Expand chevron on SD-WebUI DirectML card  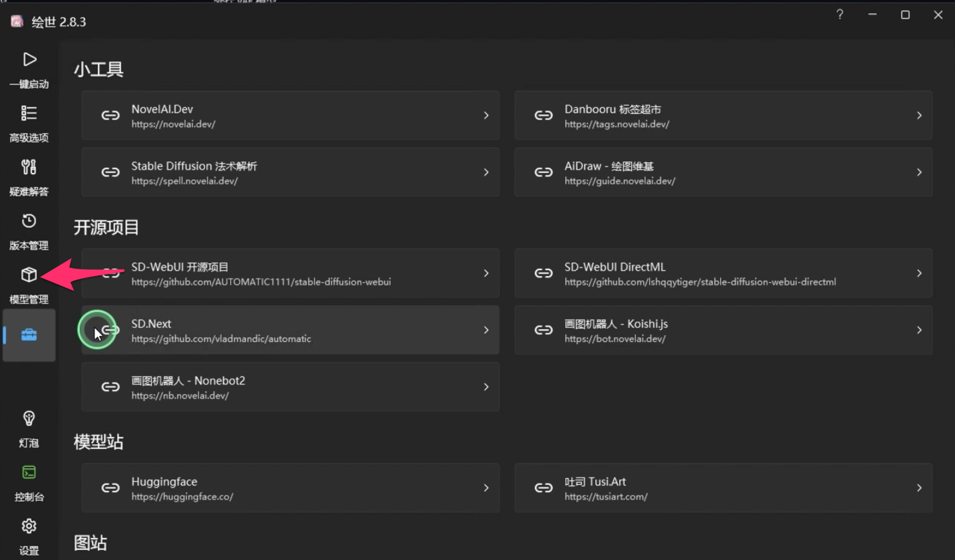pyautogui.click(x=919, y=273)
